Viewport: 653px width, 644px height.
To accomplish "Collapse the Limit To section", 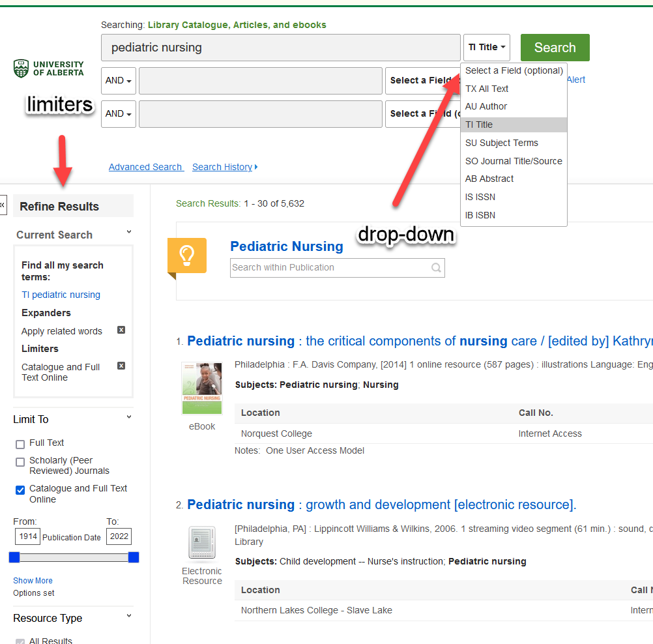I will pos(129,417).
